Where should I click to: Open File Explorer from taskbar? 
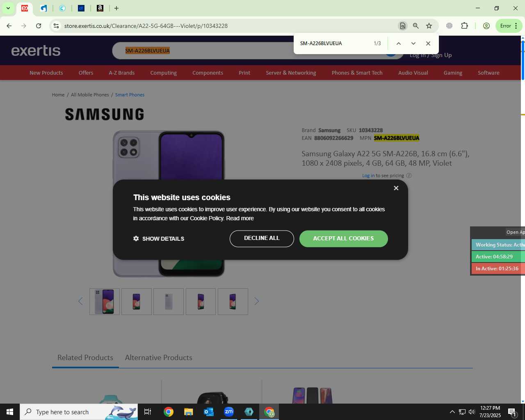[188, 412]
